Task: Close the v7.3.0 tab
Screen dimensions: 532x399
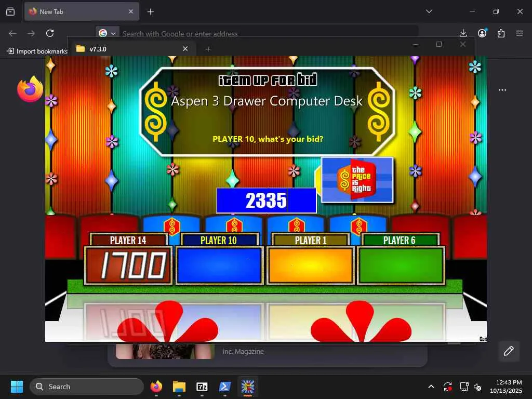Action: point(185,49)
